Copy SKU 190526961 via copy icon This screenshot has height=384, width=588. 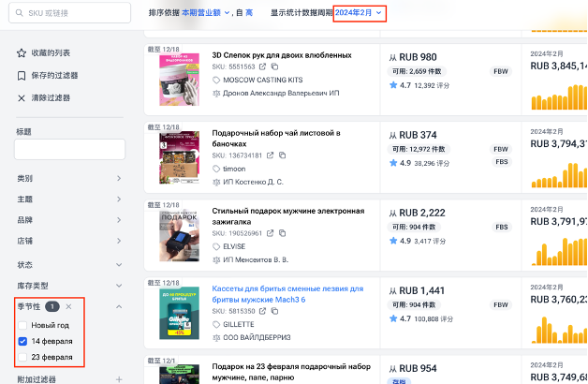281,232
